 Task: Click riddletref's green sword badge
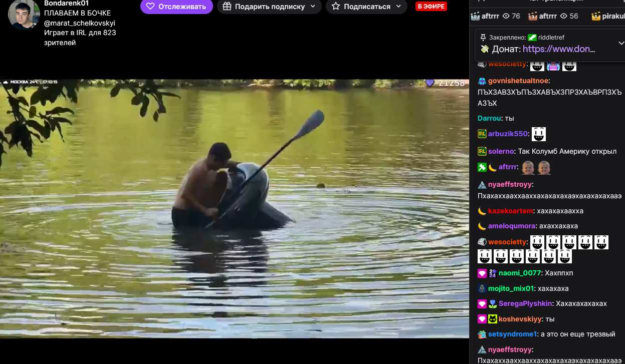pyautogui.click(x=532, y=37)
